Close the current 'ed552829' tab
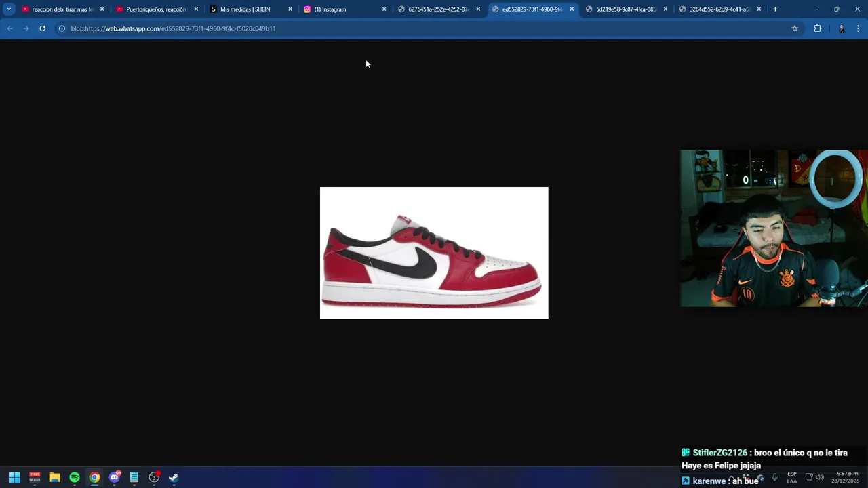The image size is (868, 488). tap(572, 9)
